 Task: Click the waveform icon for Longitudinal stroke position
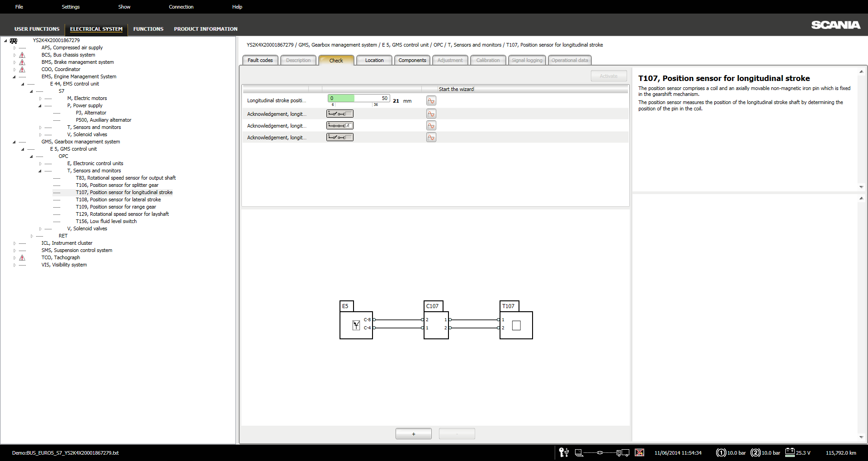[431, 101]
